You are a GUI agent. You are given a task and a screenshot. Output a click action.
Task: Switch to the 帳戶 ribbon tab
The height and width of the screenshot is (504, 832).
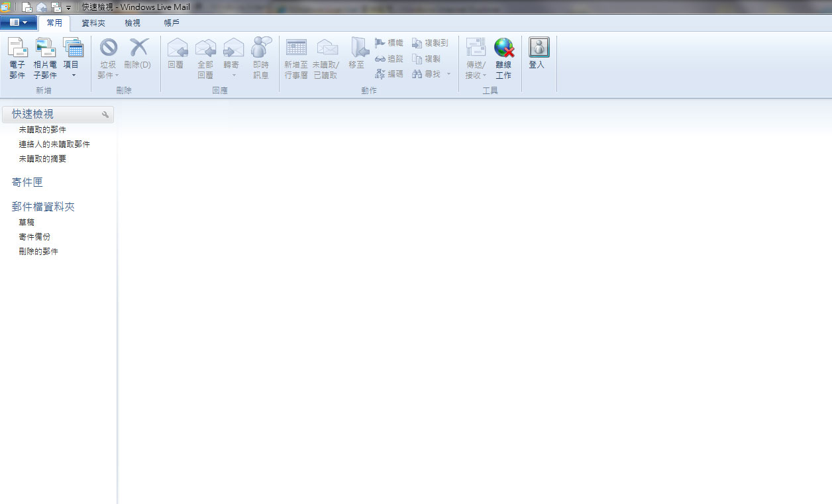tap(172, 23)
